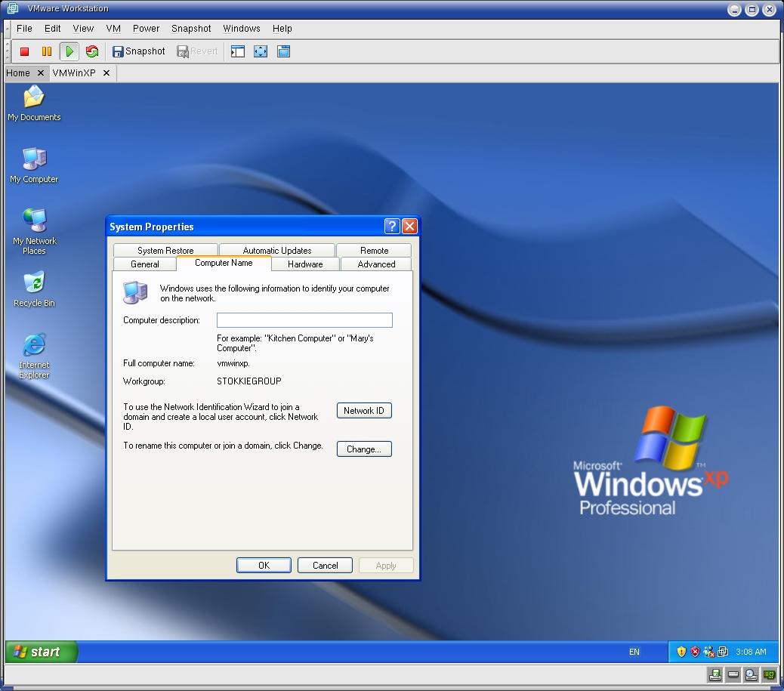The height and width of the screenshot is (691, 784).
Task: Switch to the General tab
Action: [x=145, y=264]
